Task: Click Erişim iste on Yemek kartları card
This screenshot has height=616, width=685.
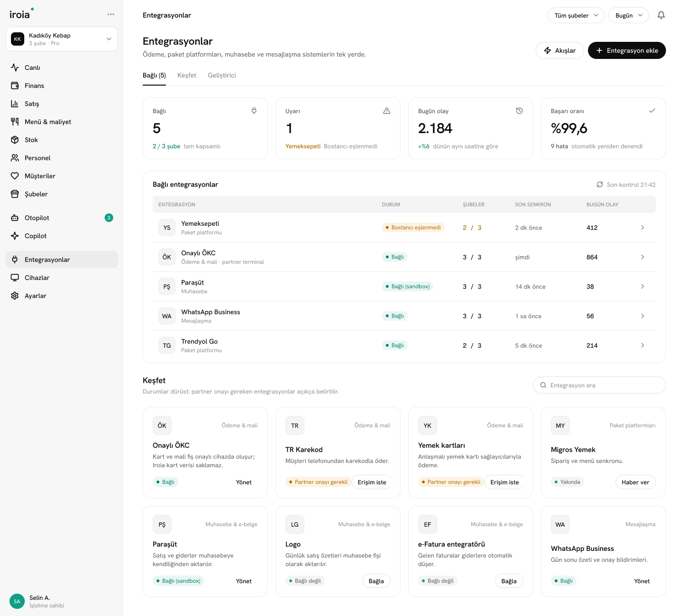Action: 504,482
